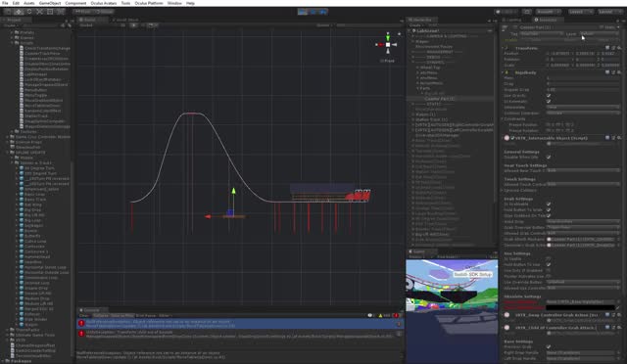
Task: Collapse the Rigidbody component foldout
Action: 503,72
